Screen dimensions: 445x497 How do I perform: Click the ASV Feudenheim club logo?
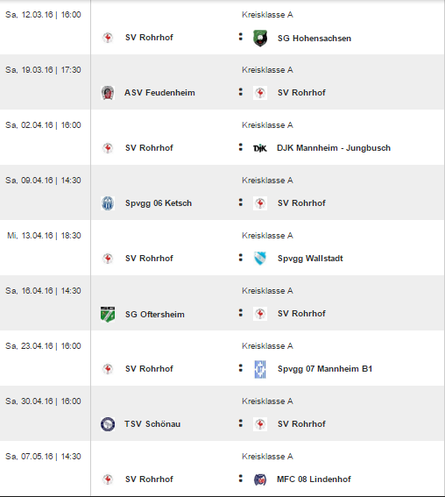coord(108,93)
